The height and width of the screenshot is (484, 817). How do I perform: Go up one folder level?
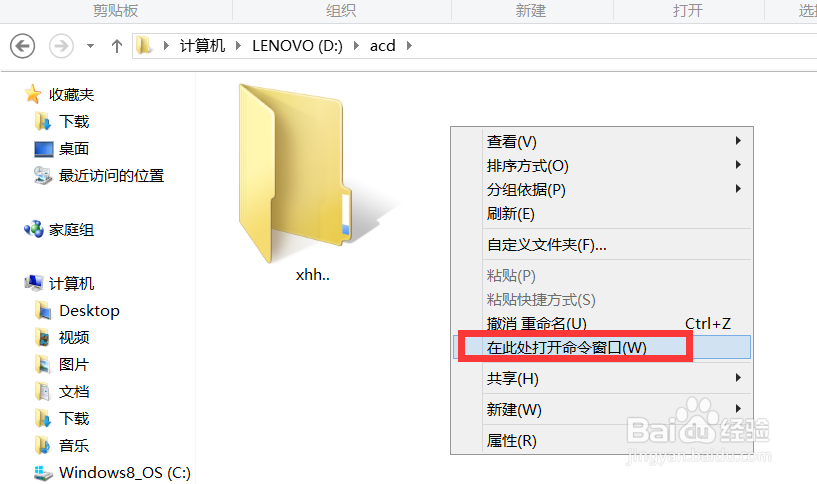[117, 46]
